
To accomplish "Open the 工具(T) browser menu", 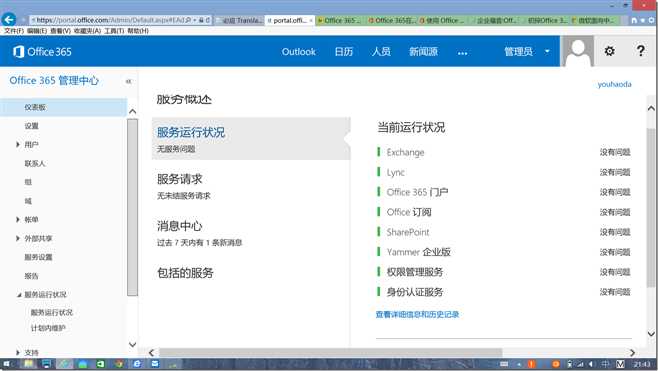I will click(x=115, y=31).
